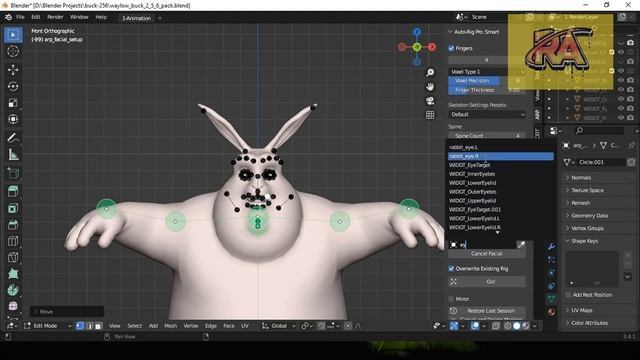Open the Global transform orientation dropdown
640x360 pixels.
279,326
